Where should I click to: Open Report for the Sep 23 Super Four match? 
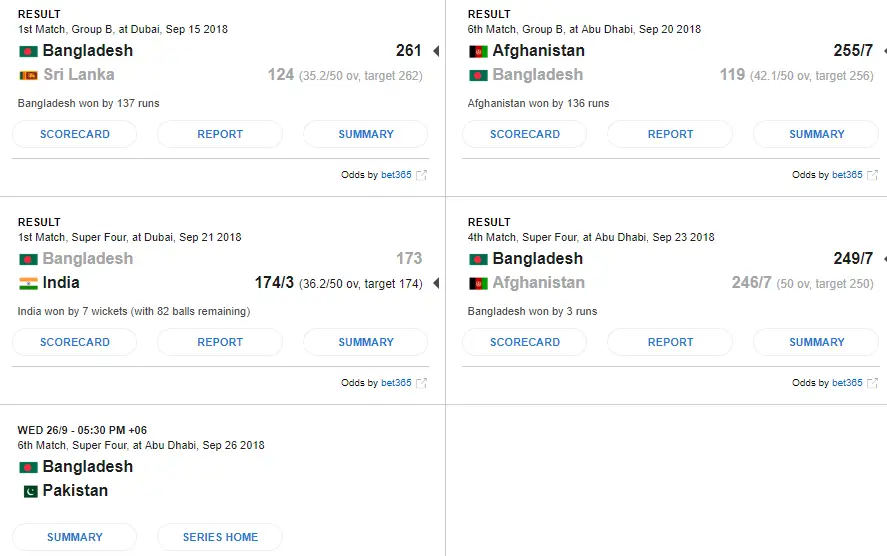[670, 342]
